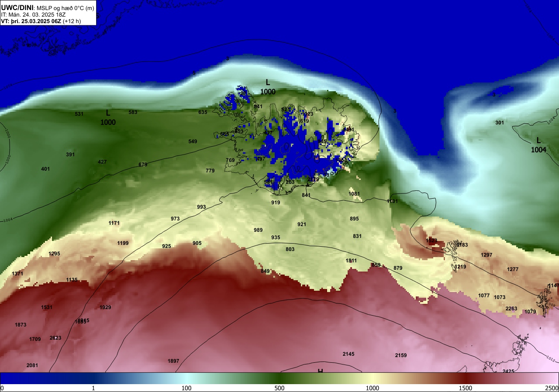Click the 1081 height value

click(x=354, y=194)
